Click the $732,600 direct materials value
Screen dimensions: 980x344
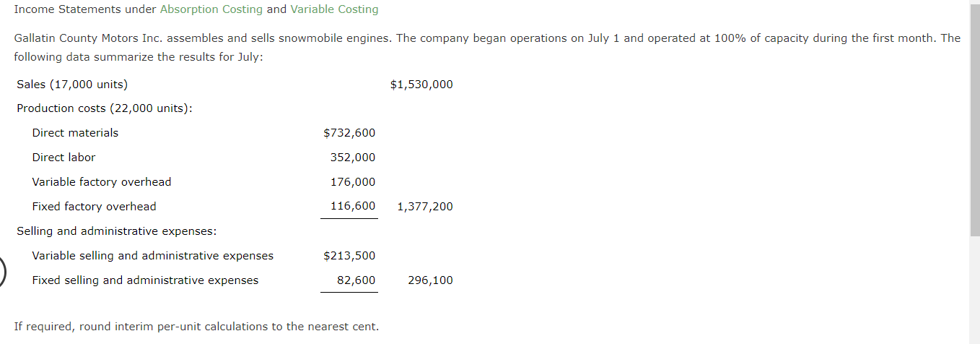point(349,133)
